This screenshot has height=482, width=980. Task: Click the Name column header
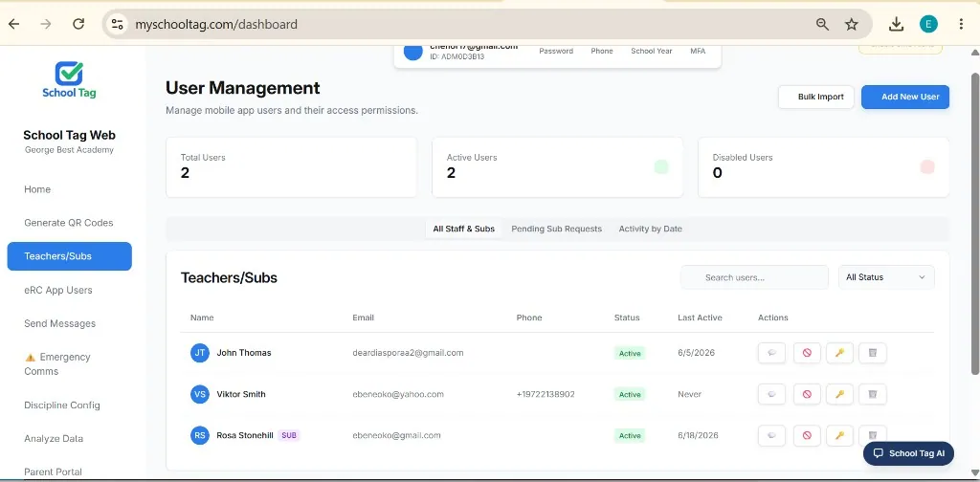(202, 318)
